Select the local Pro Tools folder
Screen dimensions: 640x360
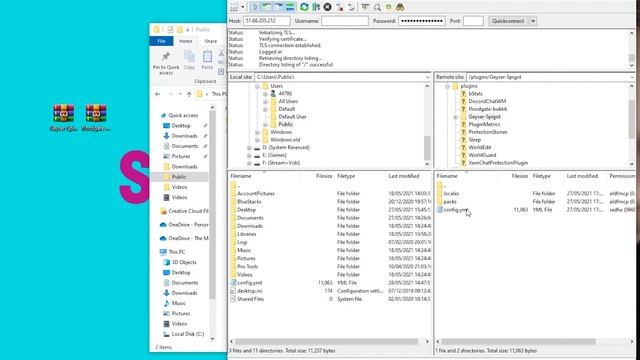click(247, 267)
